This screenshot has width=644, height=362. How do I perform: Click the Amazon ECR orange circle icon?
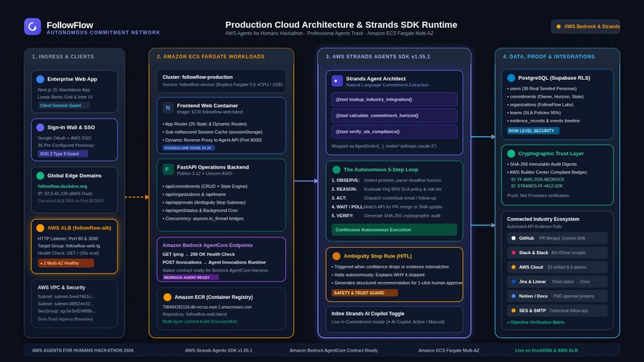point(167,296)
